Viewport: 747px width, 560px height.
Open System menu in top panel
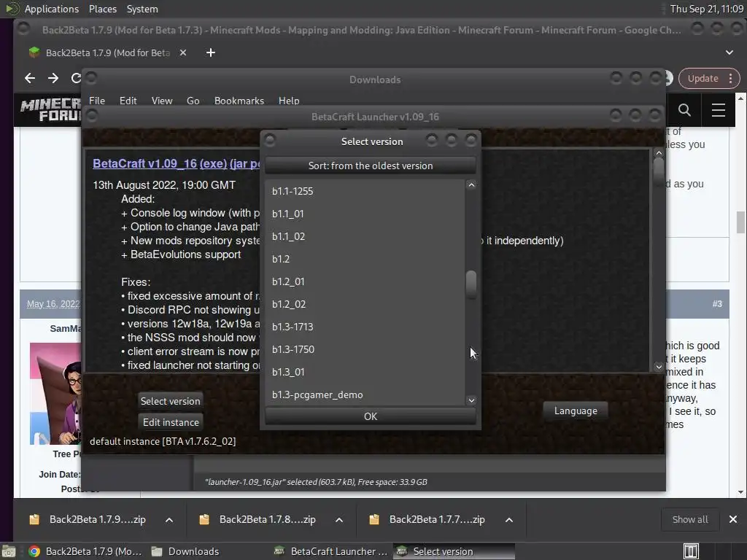coord(142,9)
